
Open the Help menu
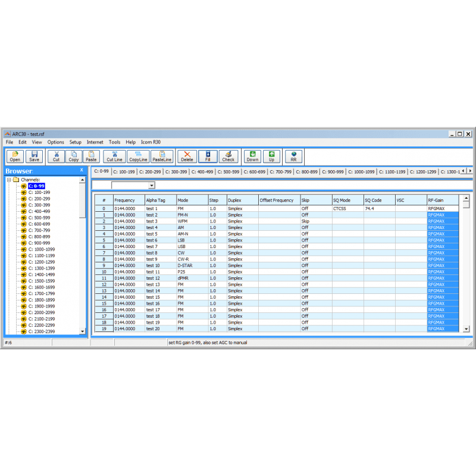tap(130, 142)
